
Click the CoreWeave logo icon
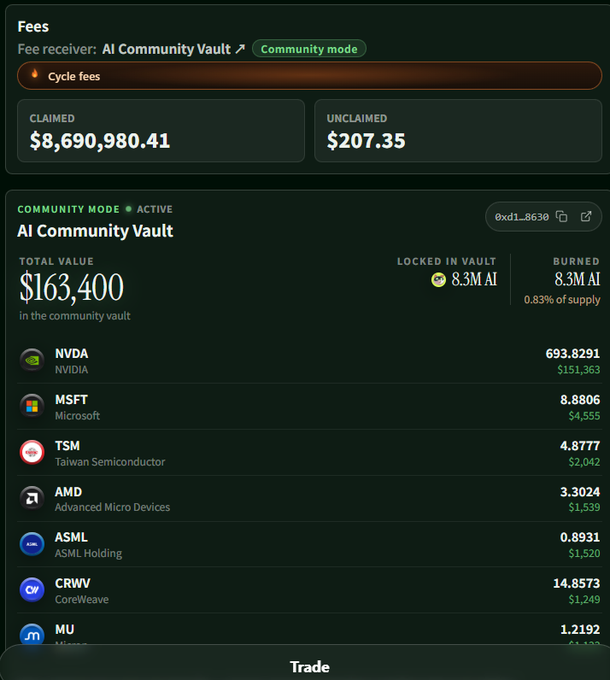(x=32, y=590)
